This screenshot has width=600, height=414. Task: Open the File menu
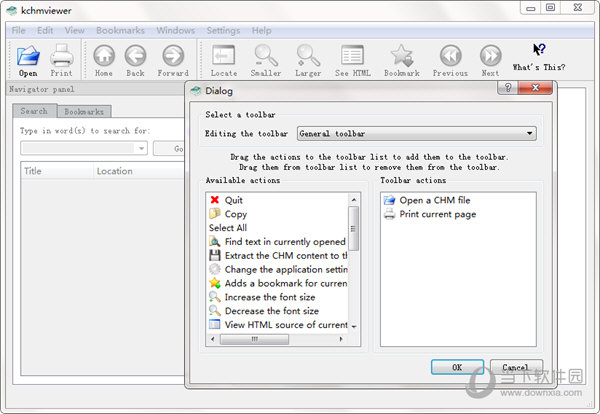pyautogui.click(x=18, y=31)
